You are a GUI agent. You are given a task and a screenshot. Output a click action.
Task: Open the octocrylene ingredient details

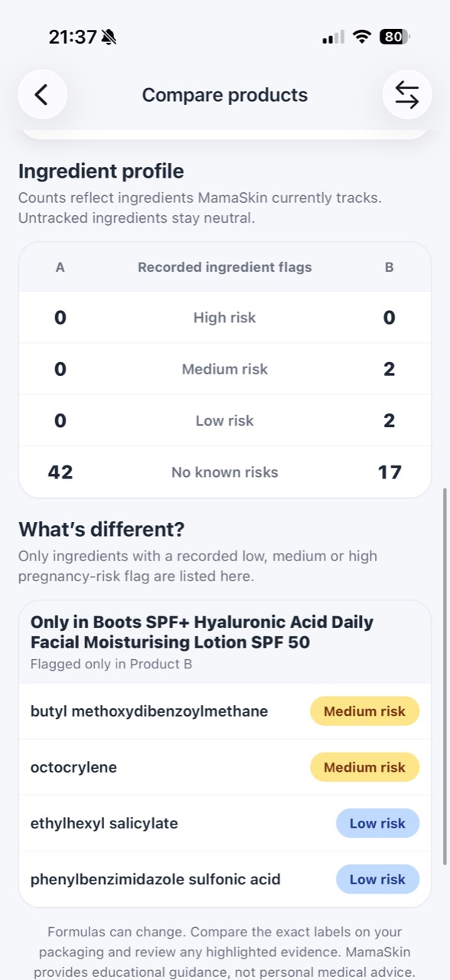click(225, 767)
